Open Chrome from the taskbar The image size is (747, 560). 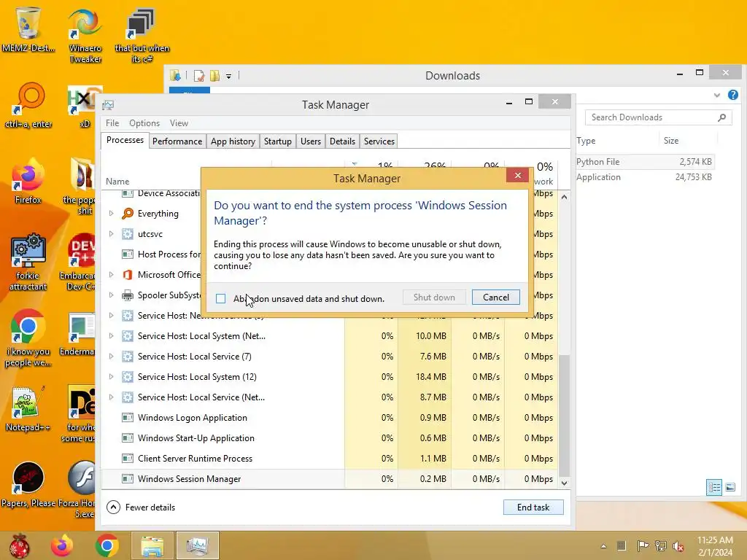pyautogui.click(x=107, y=545)
